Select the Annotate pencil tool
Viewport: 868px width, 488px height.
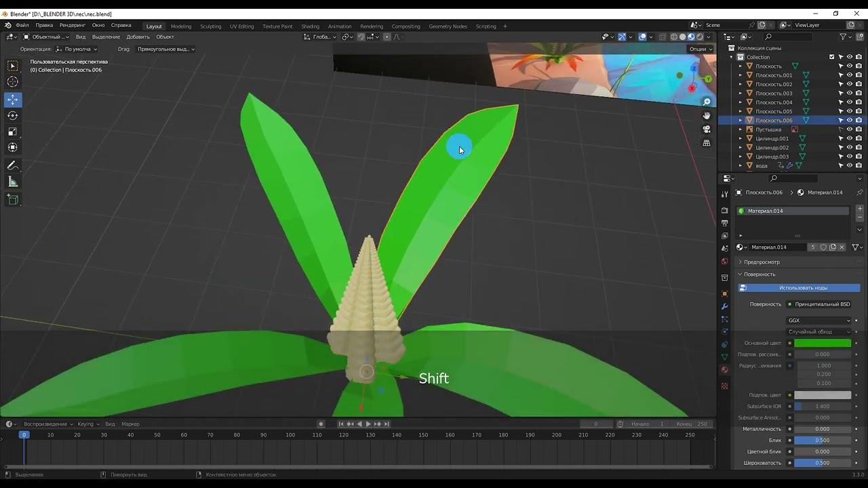click(x=13, y=166)
